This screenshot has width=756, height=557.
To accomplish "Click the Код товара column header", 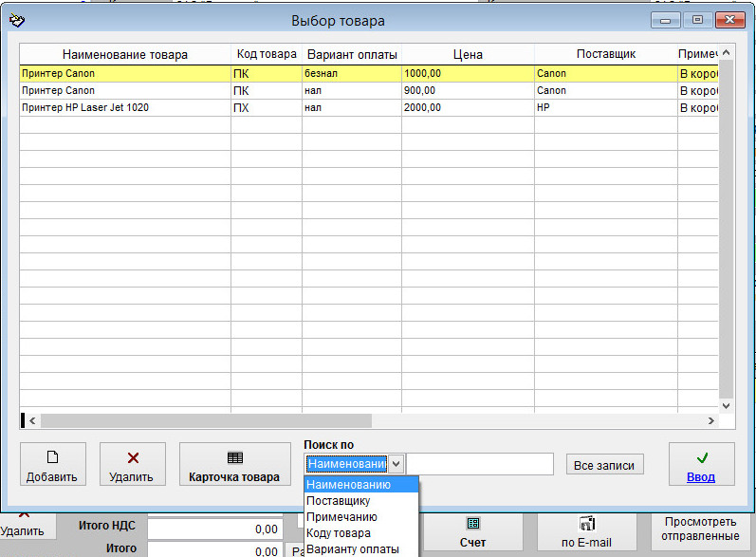I will pos(267,54).
